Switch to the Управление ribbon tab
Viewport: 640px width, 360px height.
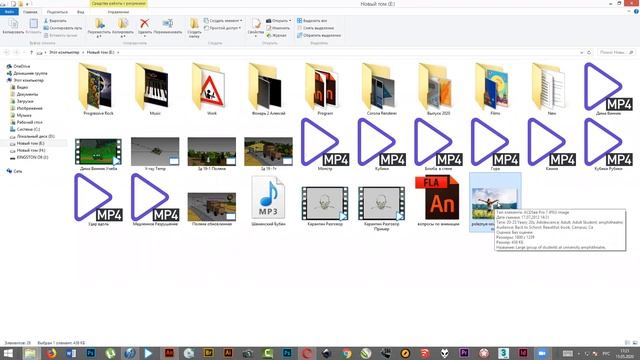click(x=118, y=12)
